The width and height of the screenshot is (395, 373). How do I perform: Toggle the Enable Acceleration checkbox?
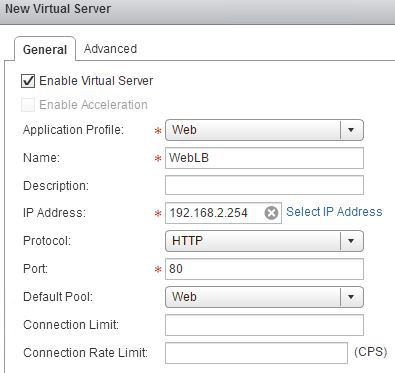pos(28,105)
